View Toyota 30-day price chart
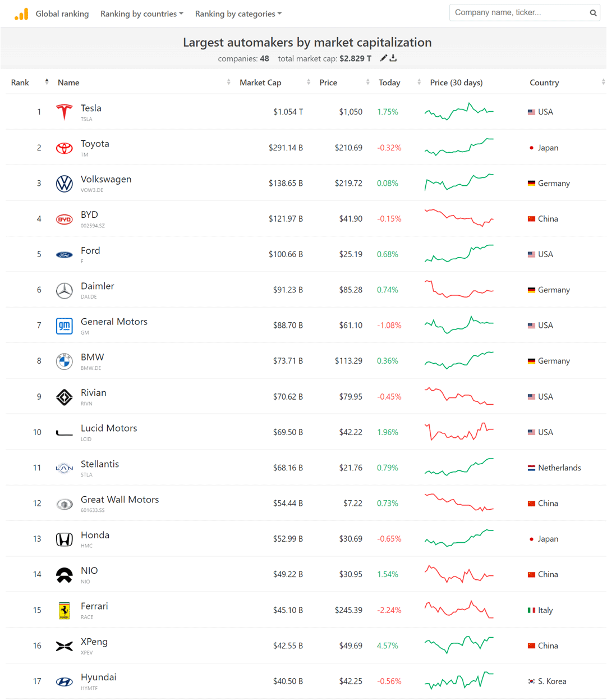The image size is (607, 700). pyautogui.click(x=459, y=147)
